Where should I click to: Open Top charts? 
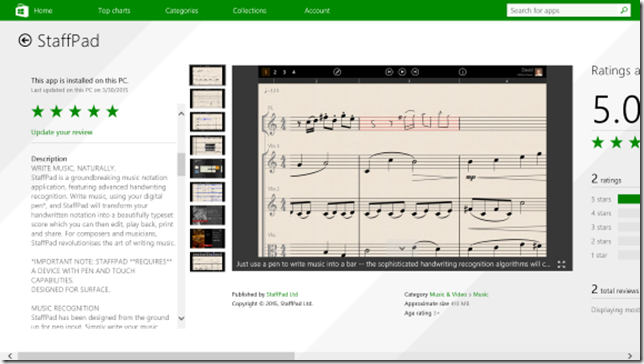click(114, 11)
